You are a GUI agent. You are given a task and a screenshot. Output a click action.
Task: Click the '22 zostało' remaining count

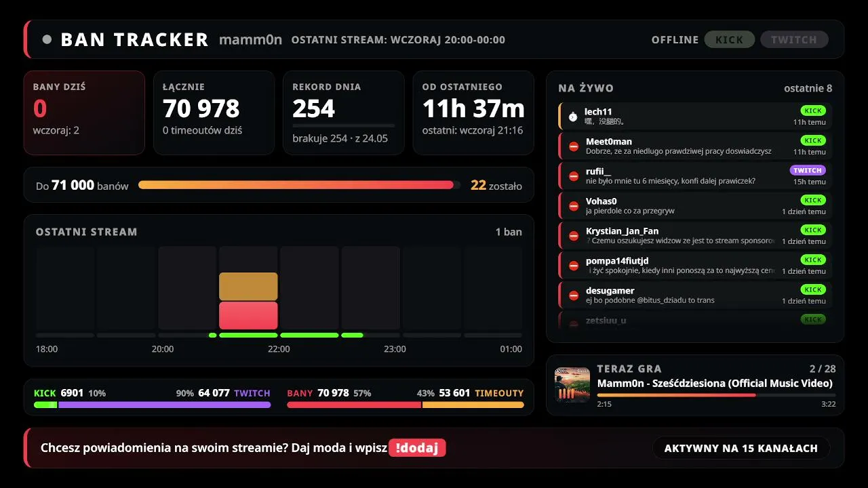tap(496, 185)
